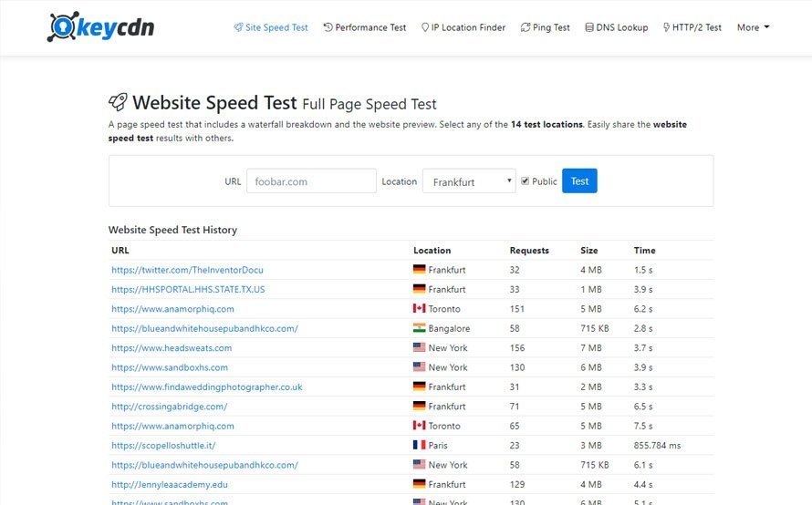The height and width of the screenshot is (505, 812).
Task: Open the findaweddingphotographer.co.uk link
Action: click(206, 387)
